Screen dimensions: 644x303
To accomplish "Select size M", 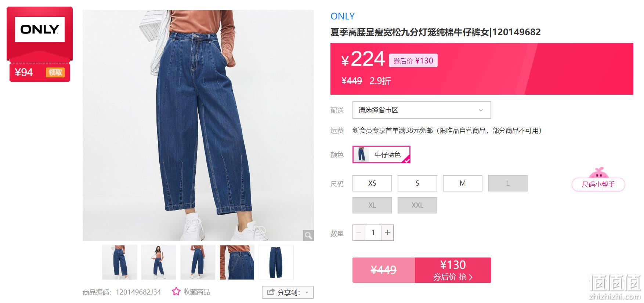I will tap(463, 183).
